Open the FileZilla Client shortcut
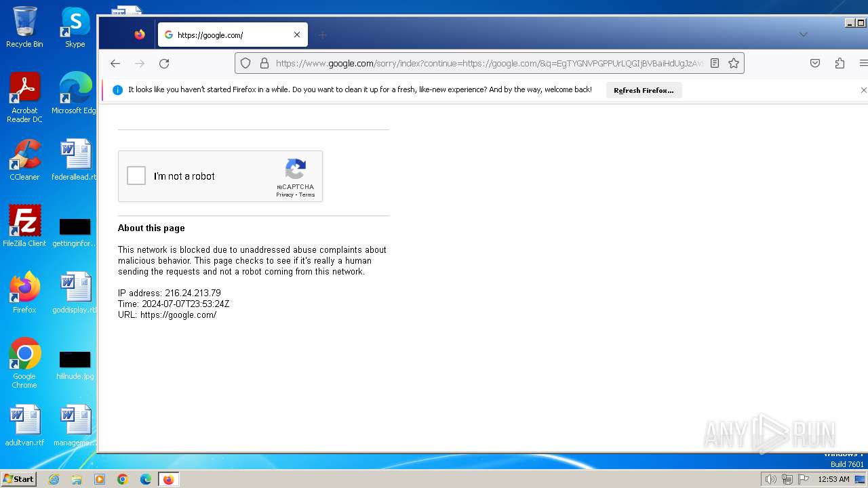The height and width of the screenshot is (488, 868). tap(24, 226)
